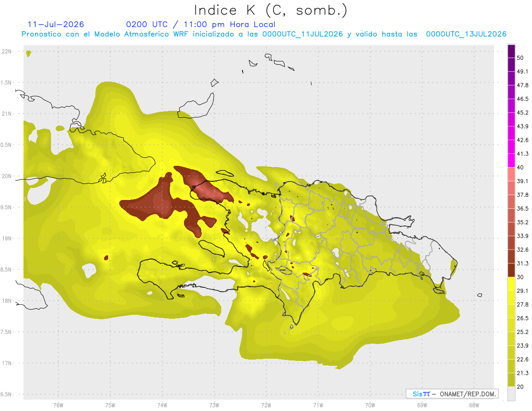This screenshot has width=532, height=411.
Task: Click the dark brown legend band between 30 and 31.3
Action: point(512,270)
